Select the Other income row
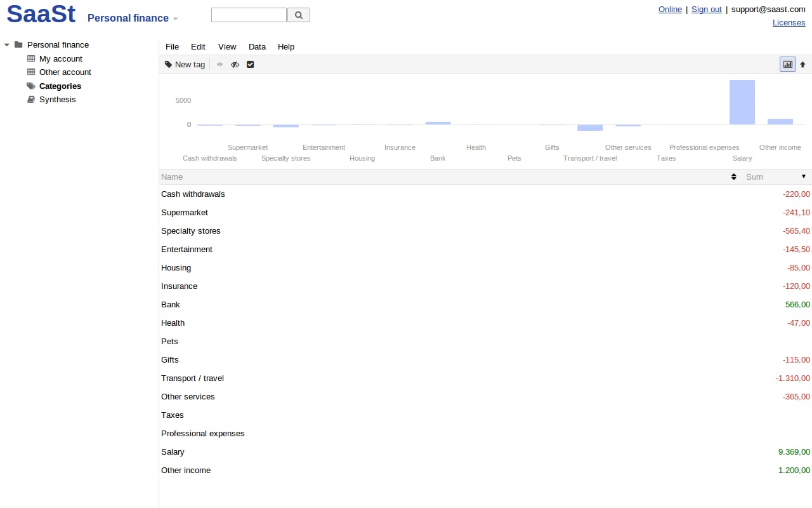This screenshot has height=508, width=812. (x=485, y=471)
